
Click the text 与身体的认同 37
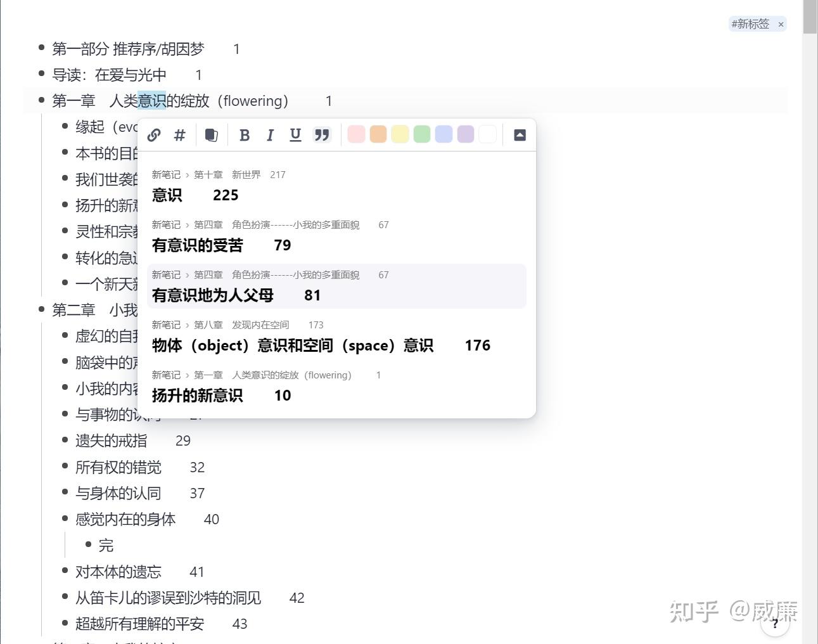[x=140, y=493]
